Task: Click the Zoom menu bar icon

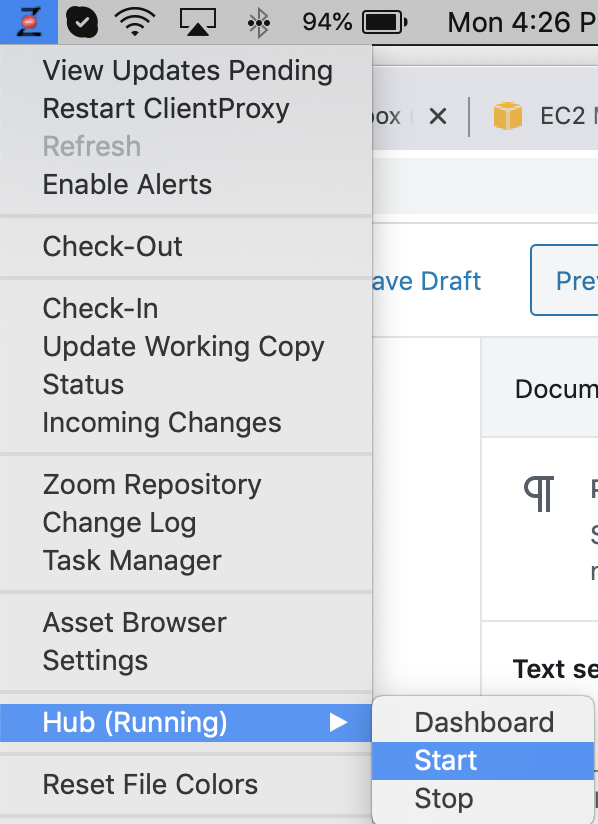Action: pyautogui.click(x=29, y=22)
